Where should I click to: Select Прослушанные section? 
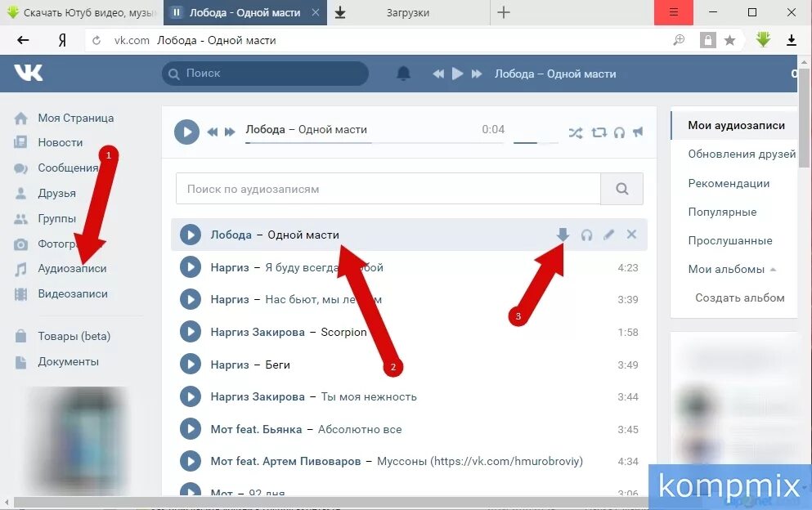click(729, 240)
